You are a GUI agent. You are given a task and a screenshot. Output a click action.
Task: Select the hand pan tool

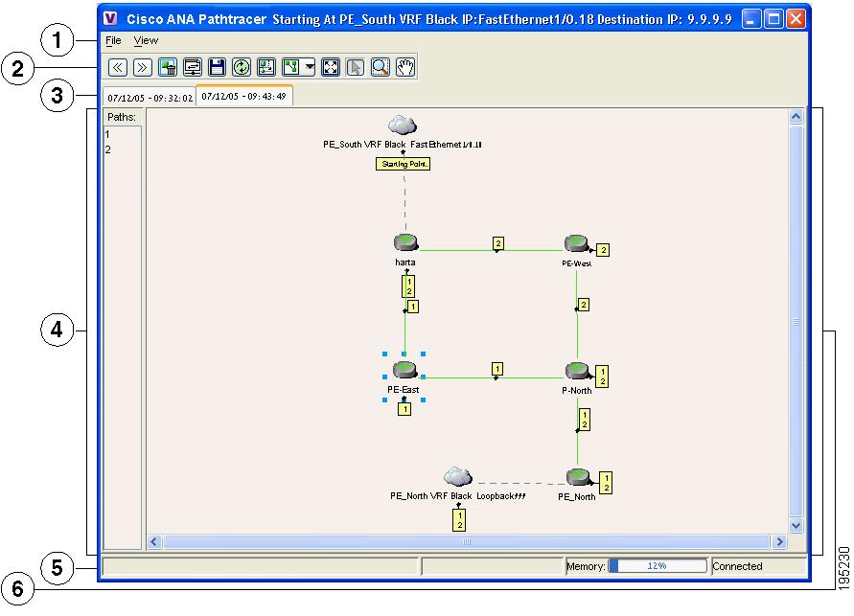[405, 67]
